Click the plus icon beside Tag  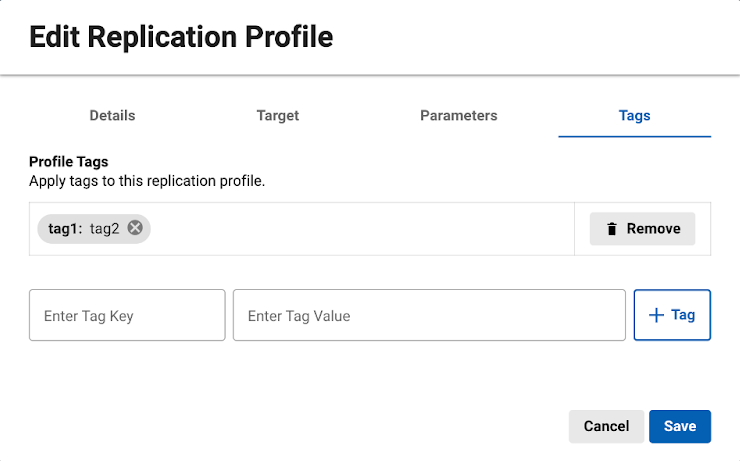point(656,315)
